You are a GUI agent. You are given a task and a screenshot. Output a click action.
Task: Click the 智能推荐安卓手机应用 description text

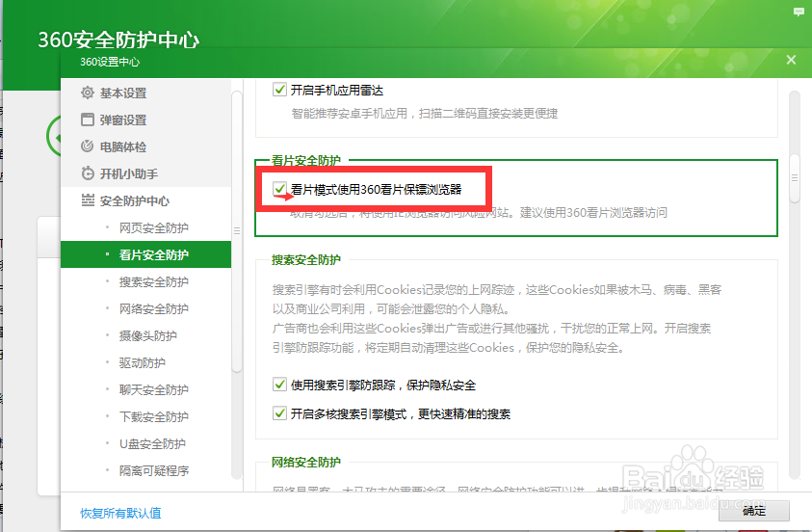(x=425, y=113)
